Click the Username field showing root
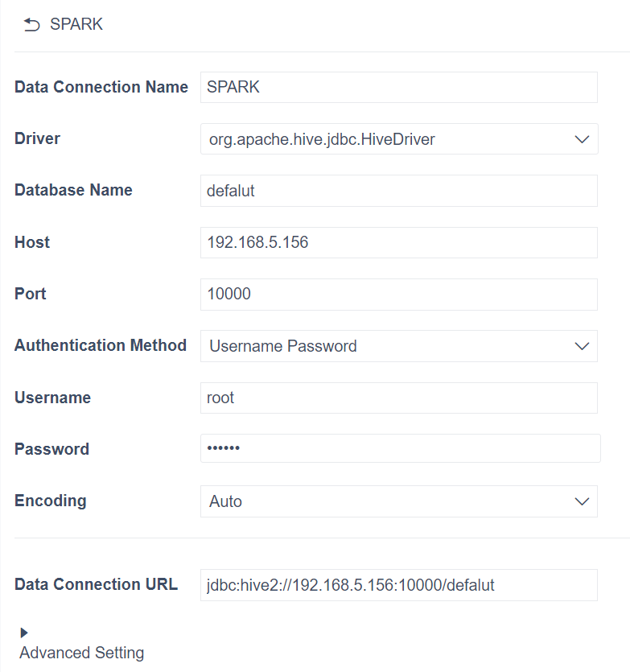The height and width of the screenshot is (672, 630). pos(398,398)
